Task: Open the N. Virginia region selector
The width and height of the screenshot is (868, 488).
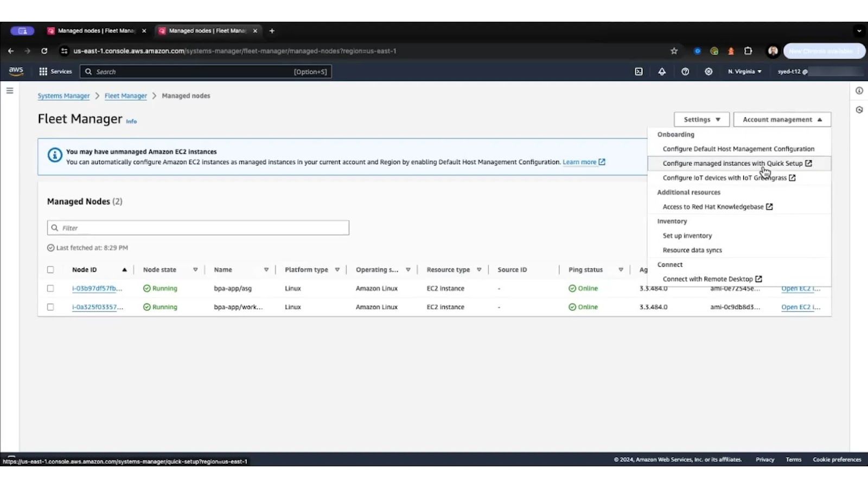Action: pyautogui.click(x=744, y=72)
